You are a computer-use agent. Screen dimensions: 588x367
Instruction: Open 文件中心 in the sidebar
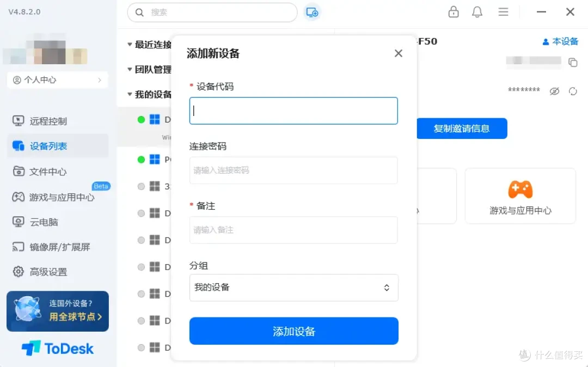[x=57, y=172]
